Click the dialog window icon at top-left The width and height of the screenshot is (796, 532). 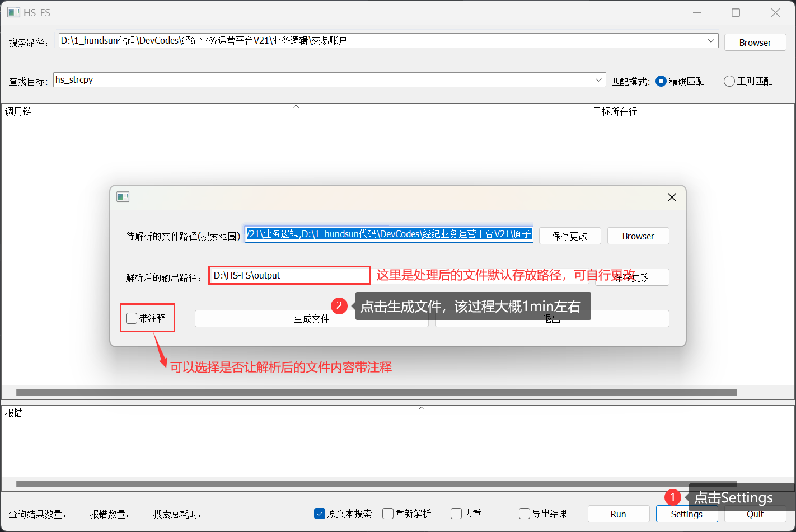123,197
